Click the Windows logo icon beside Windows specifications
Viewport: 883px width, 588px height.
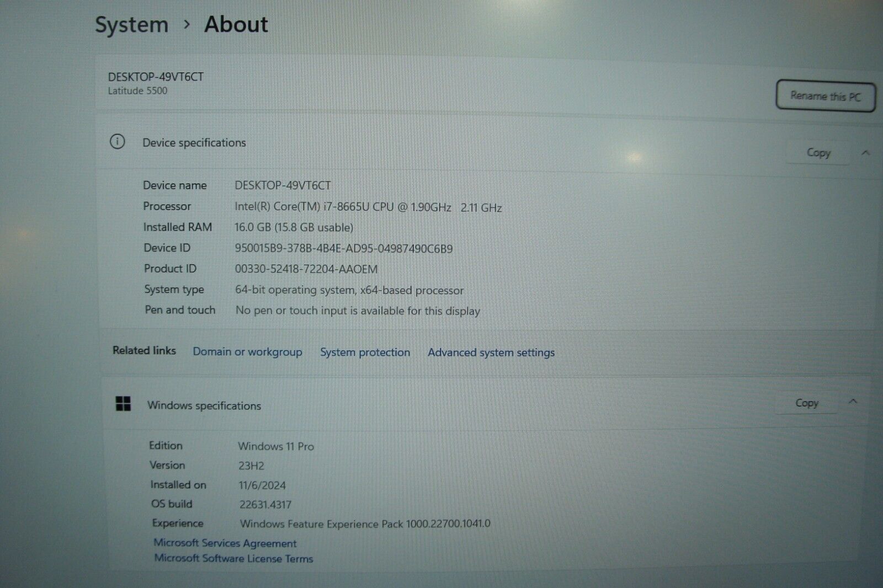click(123, 404)
